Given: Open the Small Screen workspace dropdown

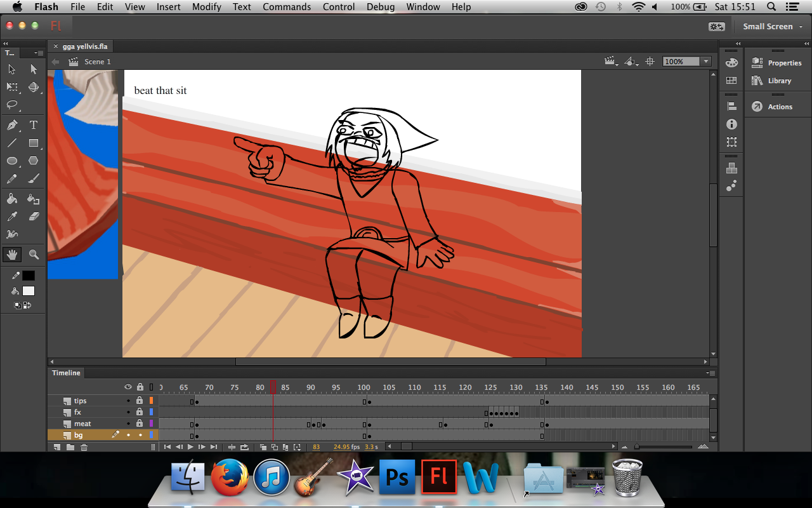Looking at the screenshot, I should pos(773,26).
